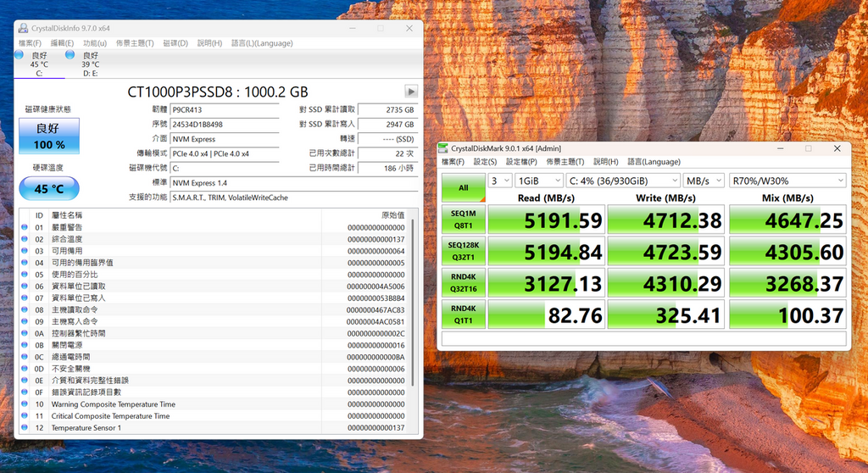Click the SEQ128K mix result 4305.60

(787, 252)
